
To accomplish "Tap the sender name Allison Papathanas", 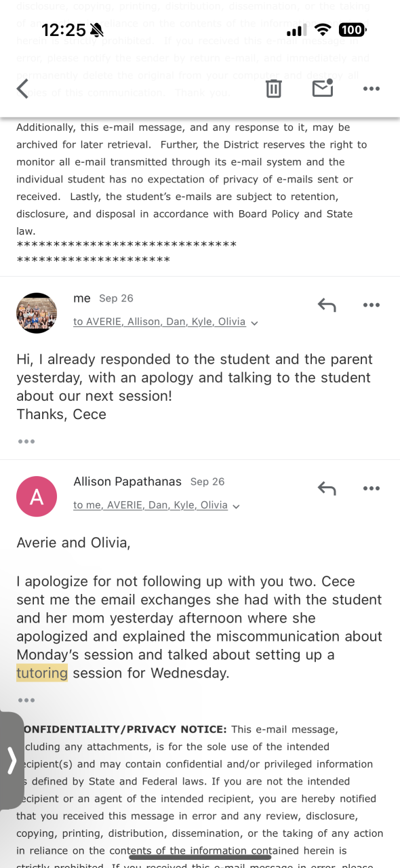I will [127, 481].
